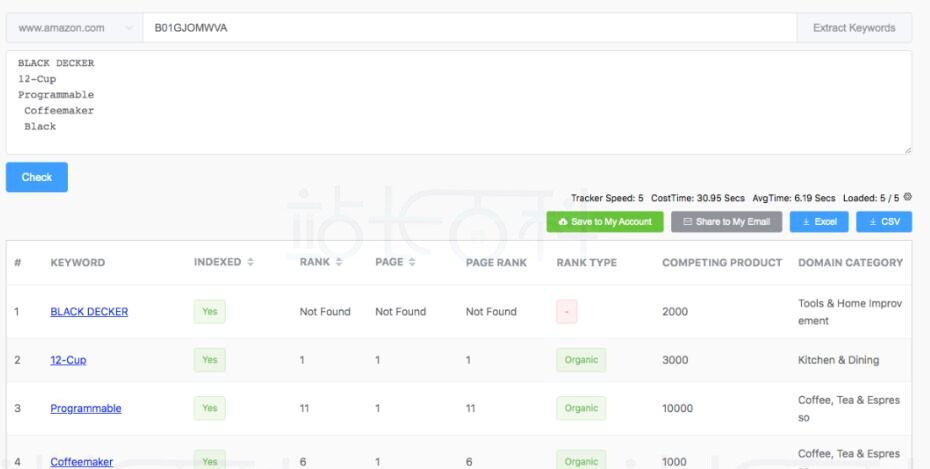This screenshot has width=930, height=469.
Task: Click inside the keywords text area
Action: pos(458,103)
